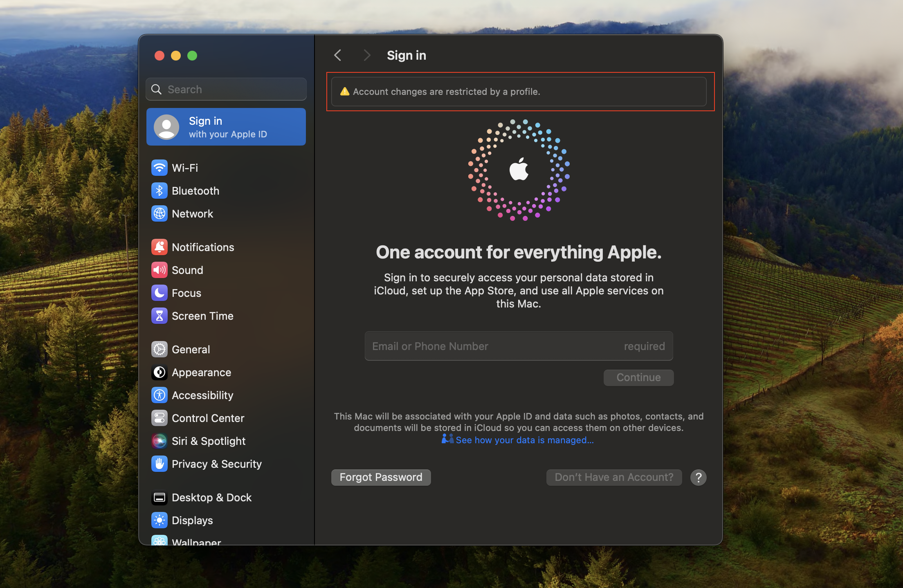Open the General settings pane
903x588 pixels.
pyautogui.click(x=226, y=349)
